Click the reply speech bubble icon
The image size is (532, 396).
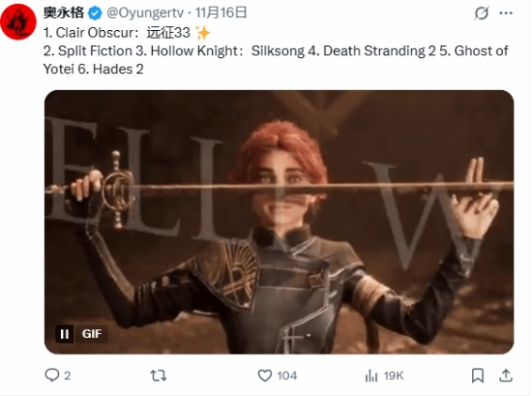(x=51, y=376)
